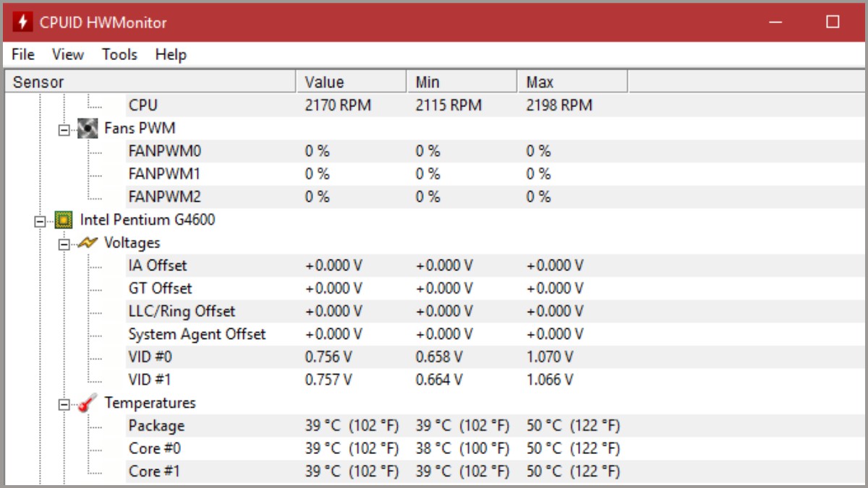This screenshot has height=488, width=868.
Task: Open the File menu
Action: pos(22,54)
